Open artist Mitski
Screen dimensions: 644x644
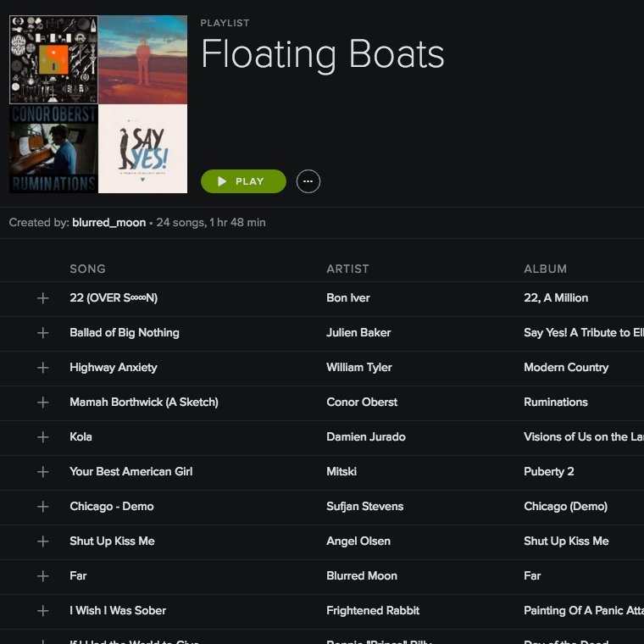341,471
